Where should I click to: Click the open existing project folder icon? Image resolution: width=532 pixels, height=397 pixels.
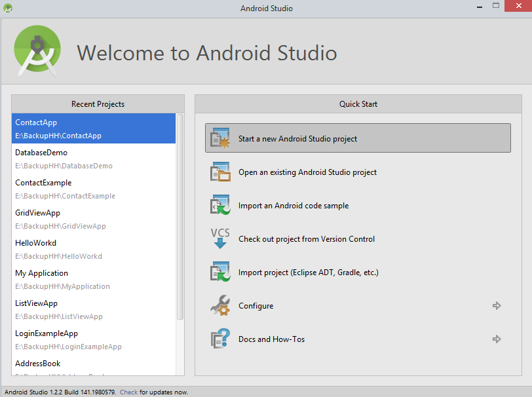coord(220,172)
